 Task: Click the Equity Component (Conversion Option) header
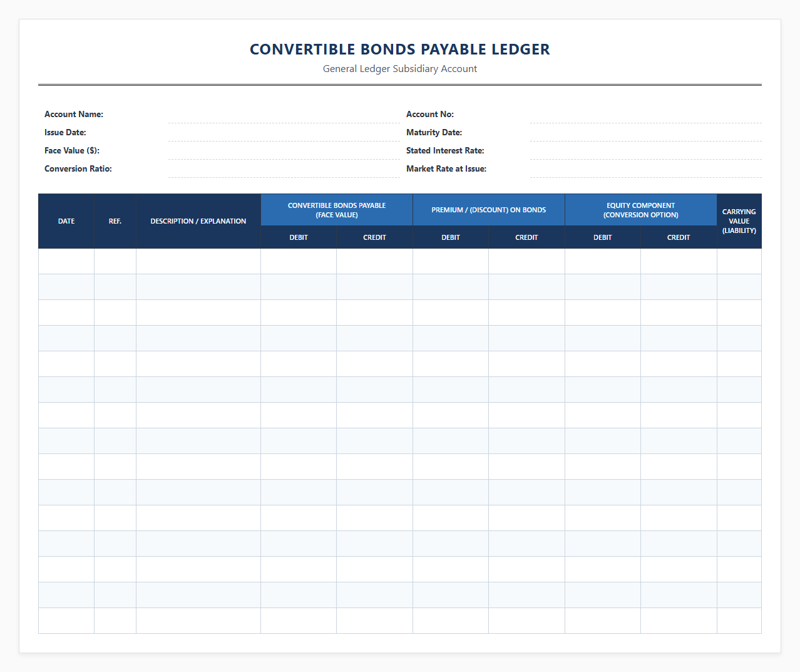tap(641, 210)
